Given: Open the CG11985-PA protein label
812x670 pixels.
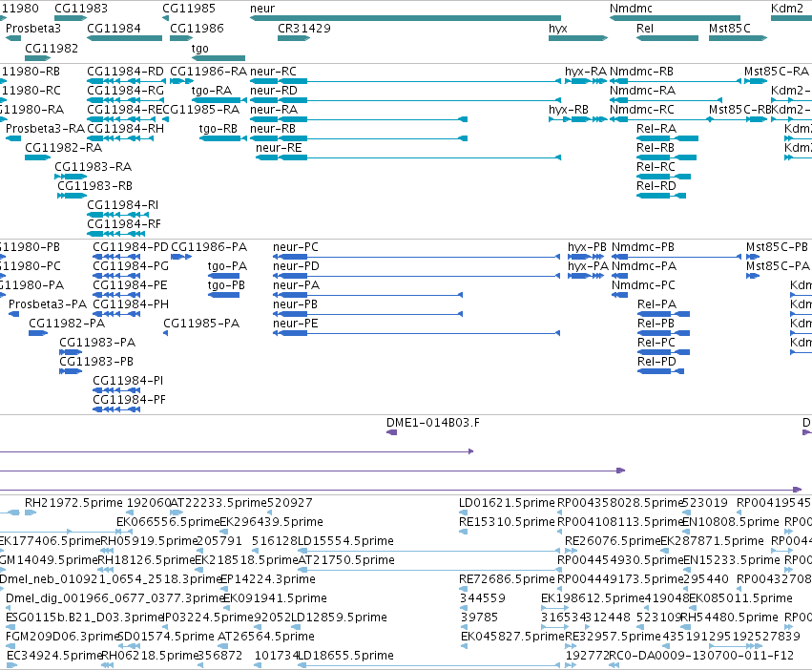Looking at the screenshot, I should pos(201,323).
